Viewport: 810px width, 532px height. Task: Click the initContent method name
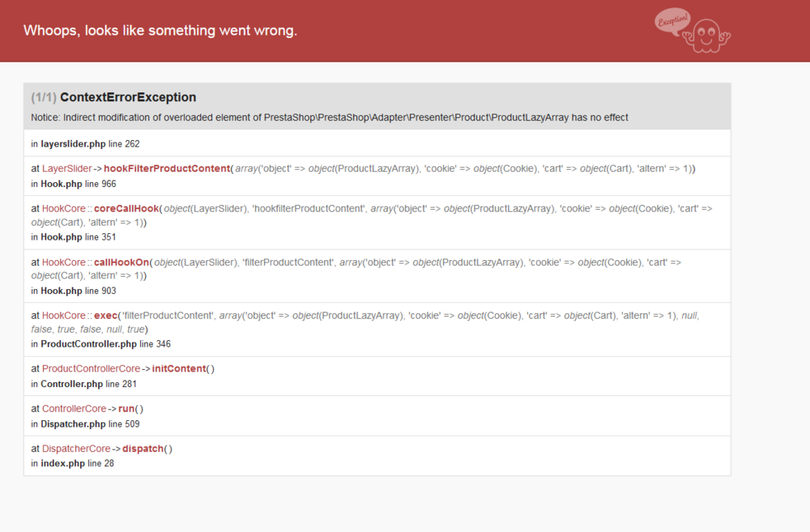(x=179, y=368)
